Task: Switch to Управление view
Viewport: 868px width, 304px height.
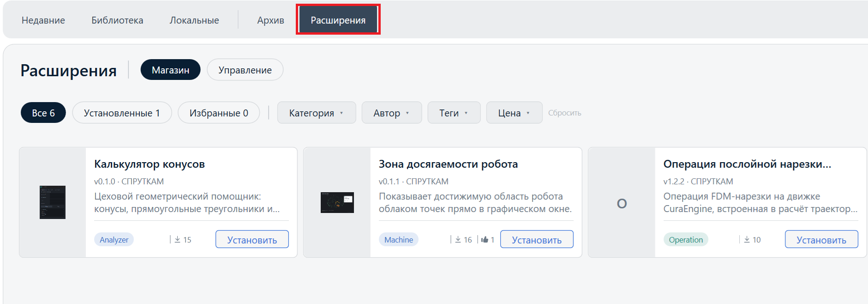Action: pos(245,70)
